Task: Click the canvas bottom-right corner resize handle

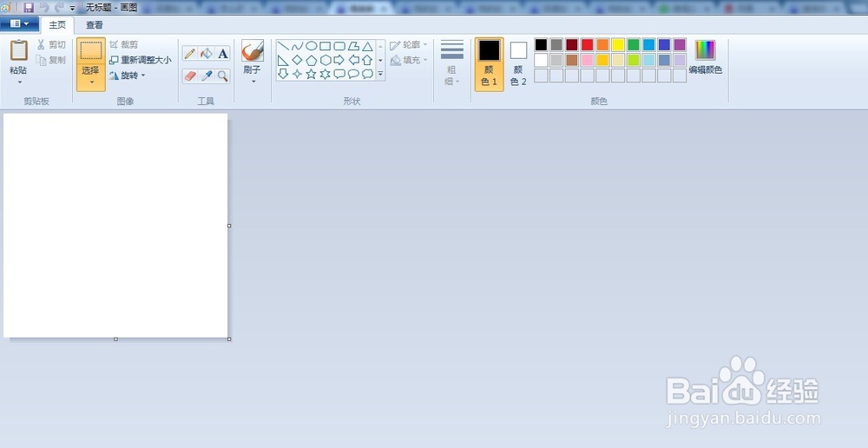Action: click(230, 339)
